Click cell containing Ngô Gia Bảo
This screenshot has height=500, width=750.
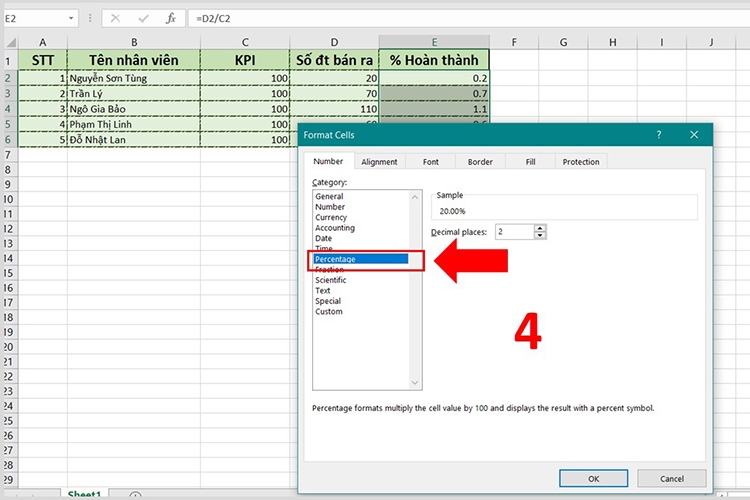click(x=134, y=109)
